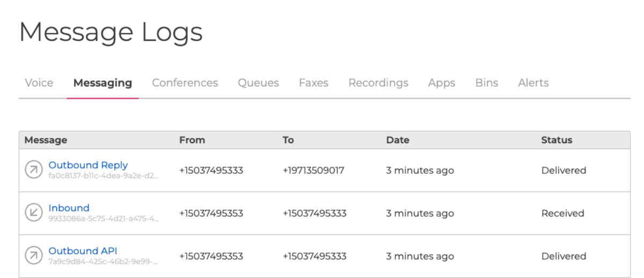Click the Outbound API arrow icon
Viewport: 644px width, 278px height.
point(33,256)
